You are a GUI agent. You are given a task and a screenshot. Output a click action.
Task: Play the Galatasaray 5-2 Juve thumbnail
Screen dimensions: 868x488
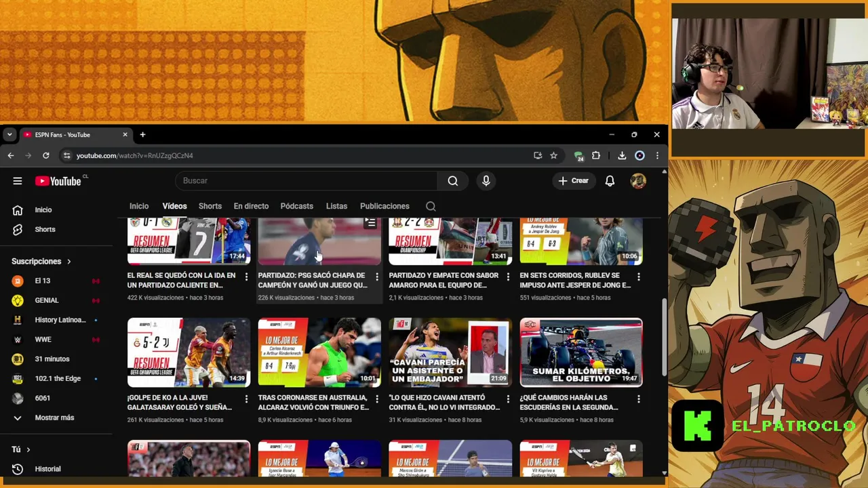coord(189,352)
